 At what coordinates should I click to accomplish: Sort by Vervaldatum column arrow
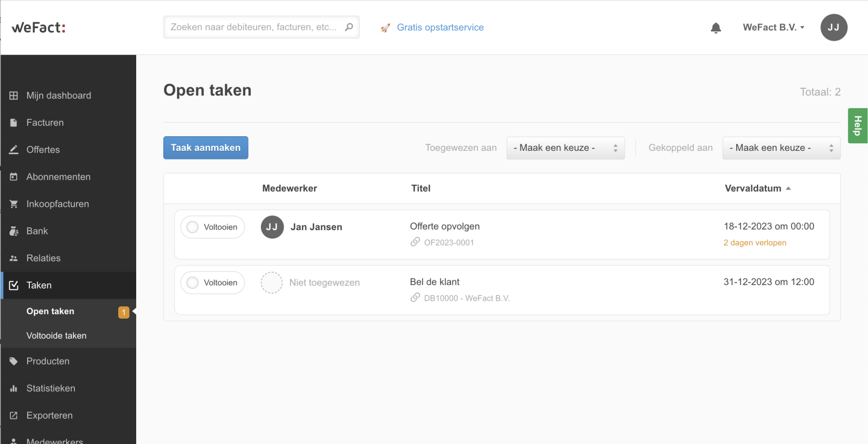(788, 188)
